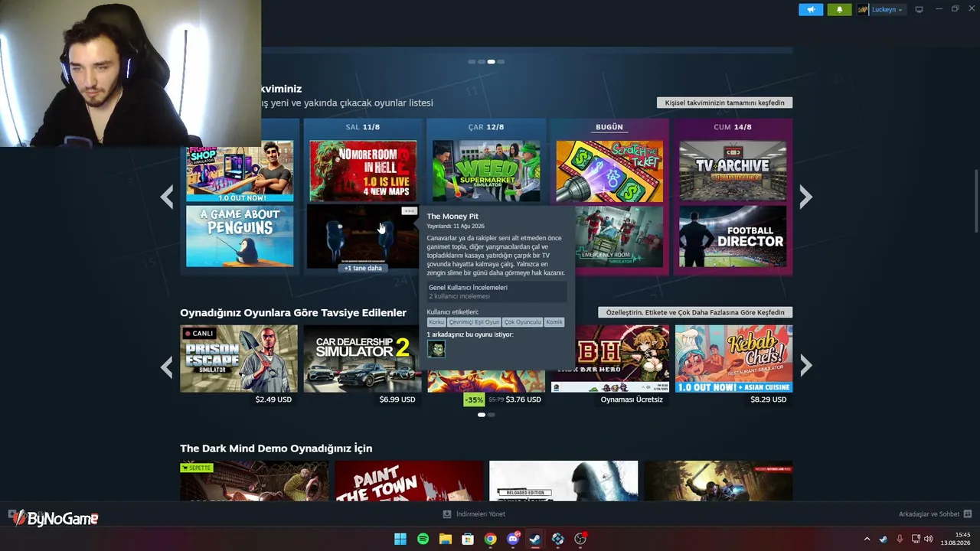Open the Windows Start menu
This screenshot has width=980, height=551.
pyautogui.click(x=400, y=539)
